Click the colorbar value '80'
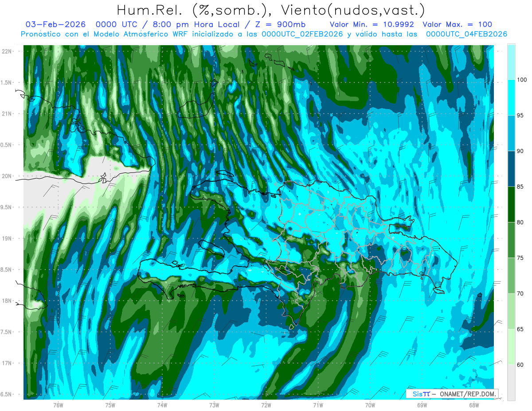The image size is (532, 411). tap(520, 222)
